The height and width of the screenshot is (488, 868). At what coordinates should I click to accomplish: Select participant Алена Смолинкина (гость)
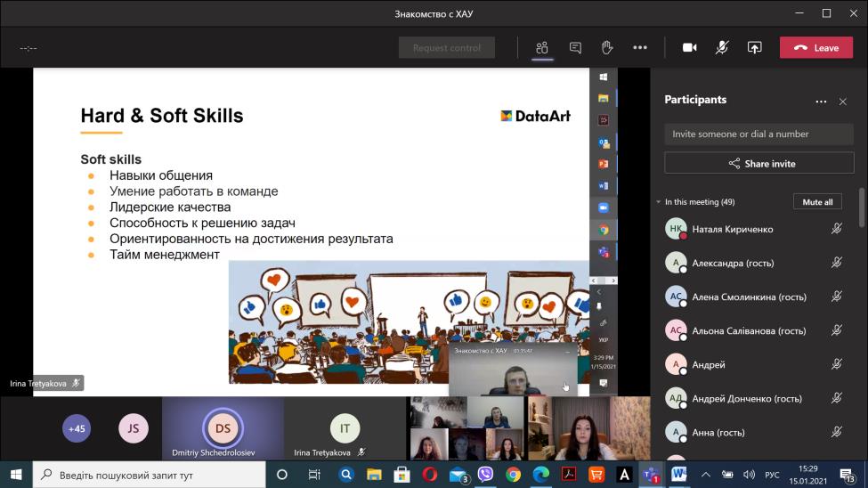click(746, 297)
